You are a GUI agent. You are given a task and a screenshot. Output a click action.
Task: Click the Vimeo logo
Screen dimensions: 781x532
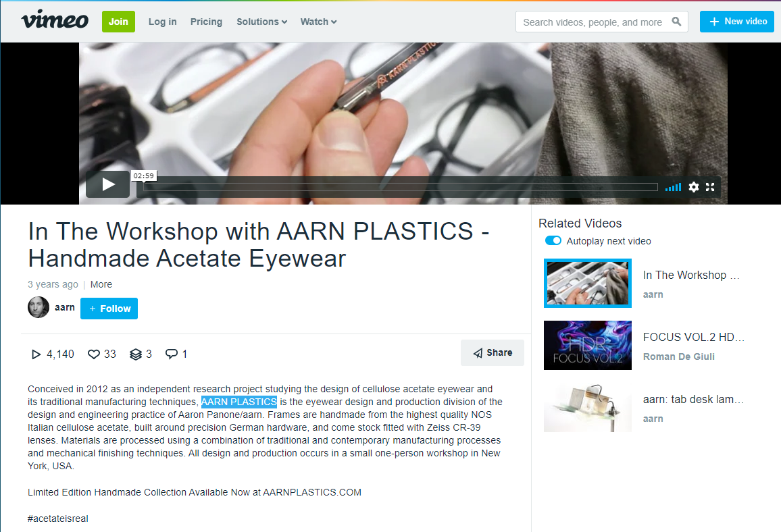(55, 20)
